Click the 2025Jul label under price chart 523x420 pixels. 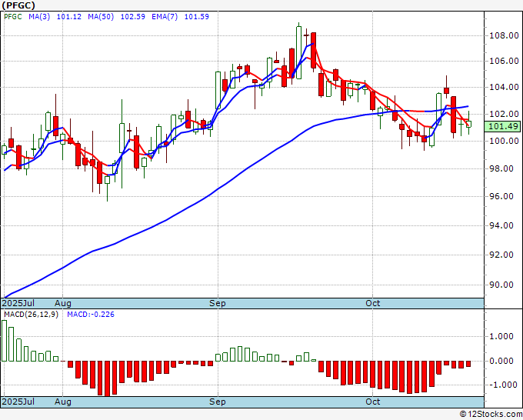[x=20, y=304]
